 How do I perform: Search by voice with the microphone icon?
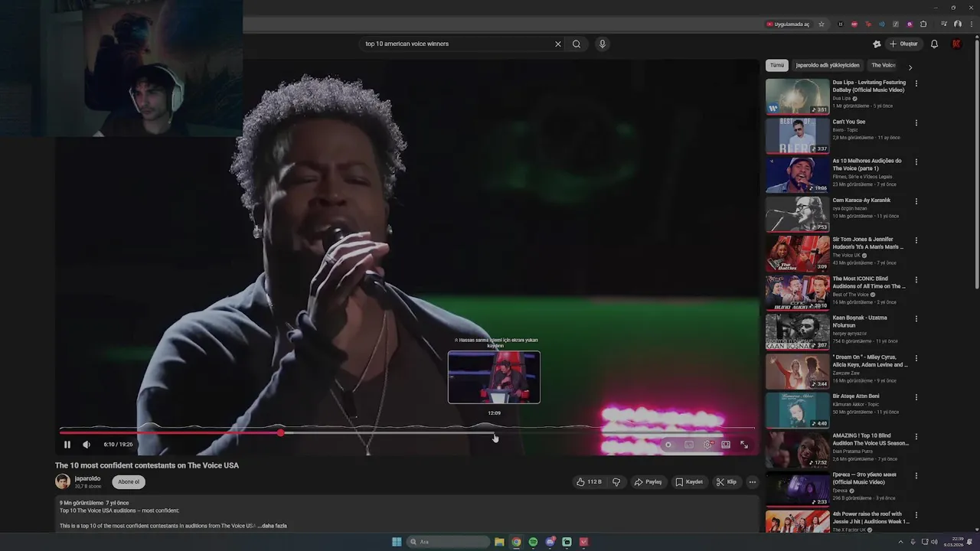coord(603,44)
